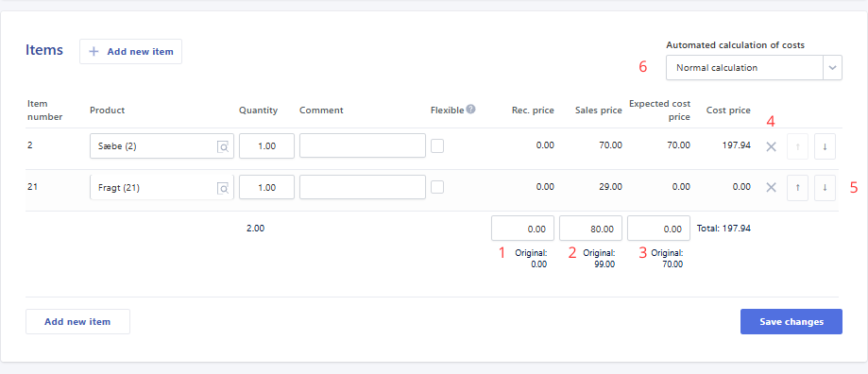This screenshot has width=868, height=374.
Task: Remove the Fragt item row
Action: point(771,188)
